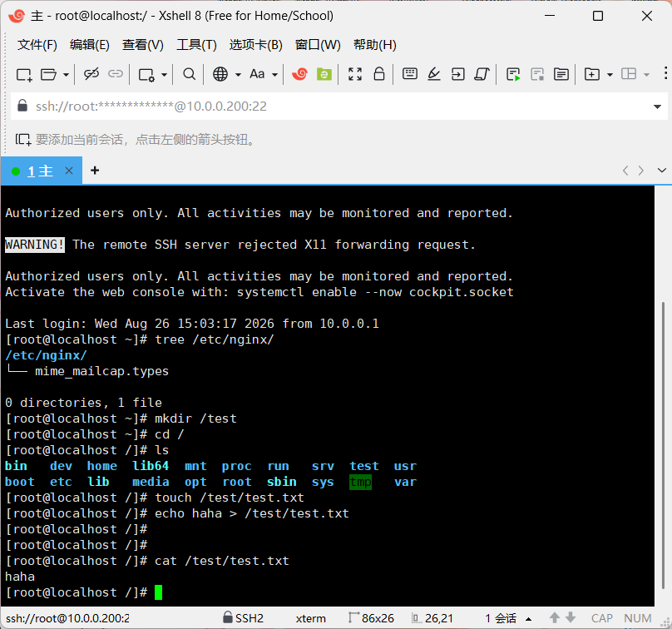Click the greyed-out layout split icon
The image size is (672, 629).
(x=629, y=74)
